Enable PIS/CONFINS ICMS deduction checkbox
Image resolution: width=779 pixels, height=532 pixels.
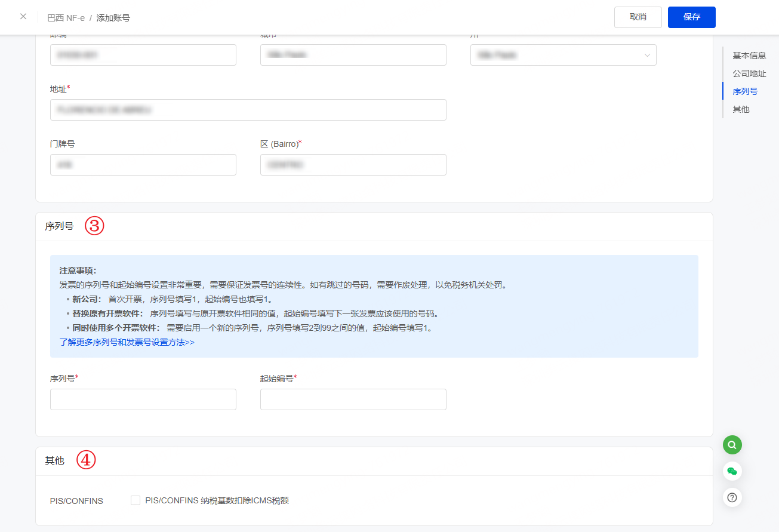pos(136,500)
